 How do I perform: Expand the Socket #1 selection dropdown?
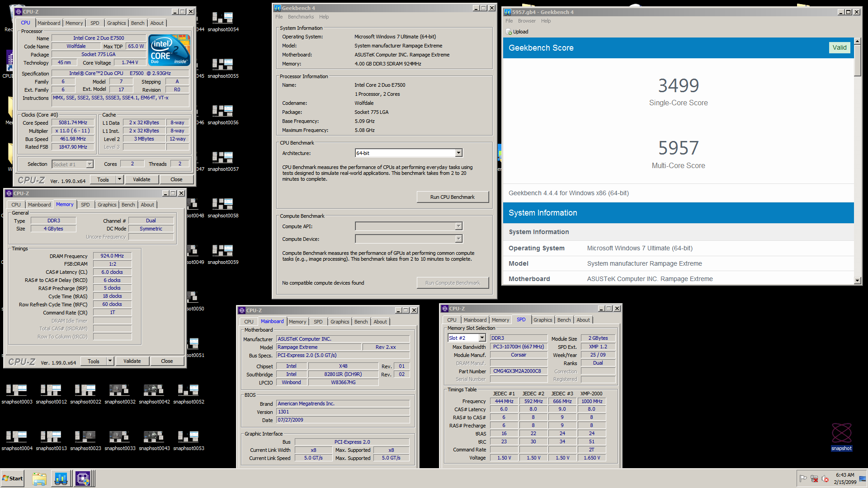point(90,164)
